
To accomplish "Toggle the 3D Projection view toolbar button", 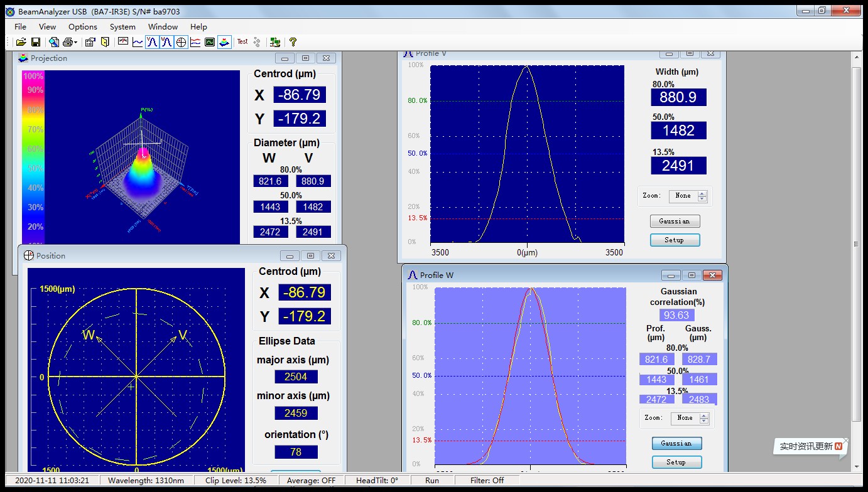I will pyautogui.click(x=224, y=42).
